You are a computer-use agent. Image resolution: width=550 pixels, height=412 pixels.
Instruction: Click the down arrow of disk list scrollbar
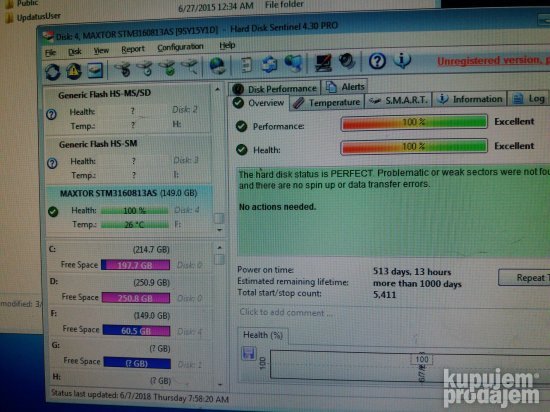coord(220,230)
